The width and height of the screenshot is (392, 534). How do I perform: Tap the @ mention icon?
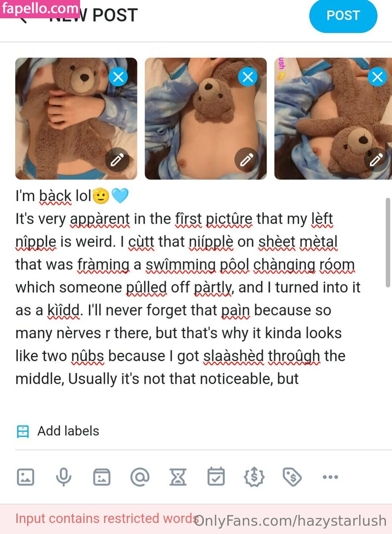coord(140,477)
